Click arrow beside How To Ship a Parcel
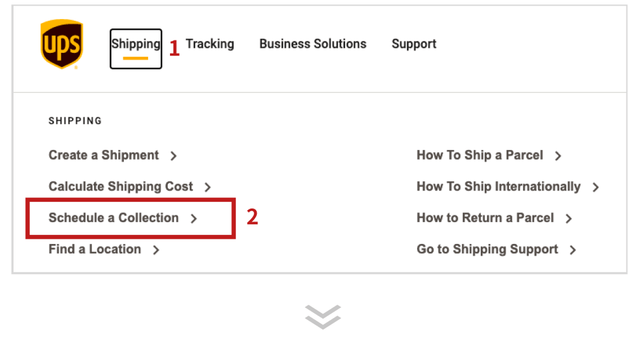 pyautogui.click(x=558, y=156)
